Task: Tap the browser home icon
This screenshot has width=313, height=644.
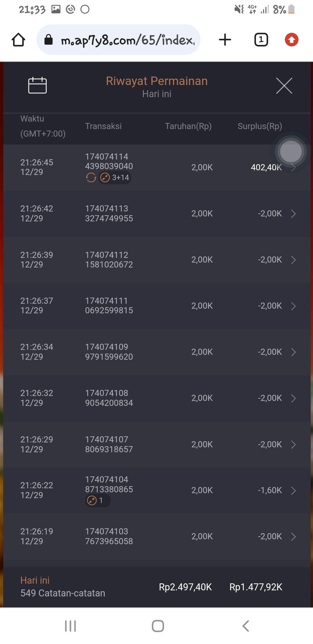Action: (x=19, y=40)
